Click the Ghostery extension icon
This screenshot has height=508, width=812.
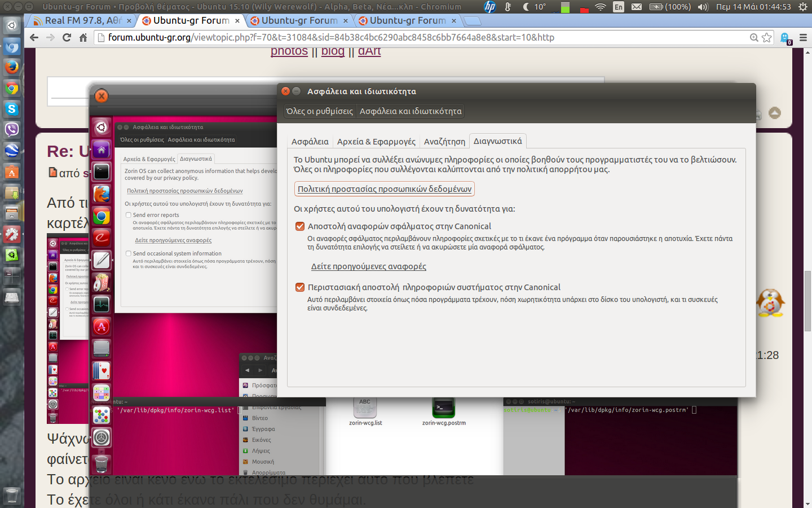pyautogui.click(x=785, y=38)
